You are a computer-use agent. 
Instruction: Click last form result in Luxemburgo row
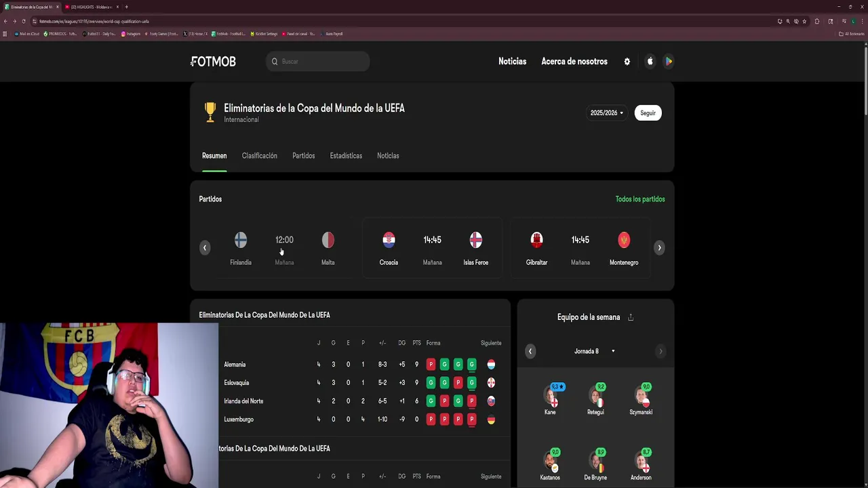coord(471,420)
